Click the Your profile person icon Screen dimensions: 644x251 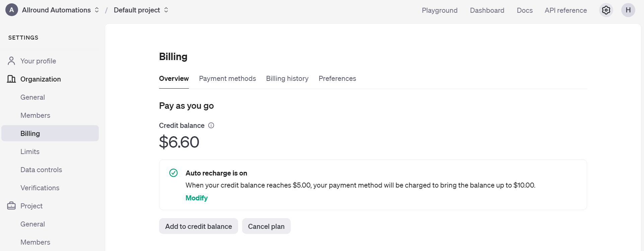pos(11,61)
